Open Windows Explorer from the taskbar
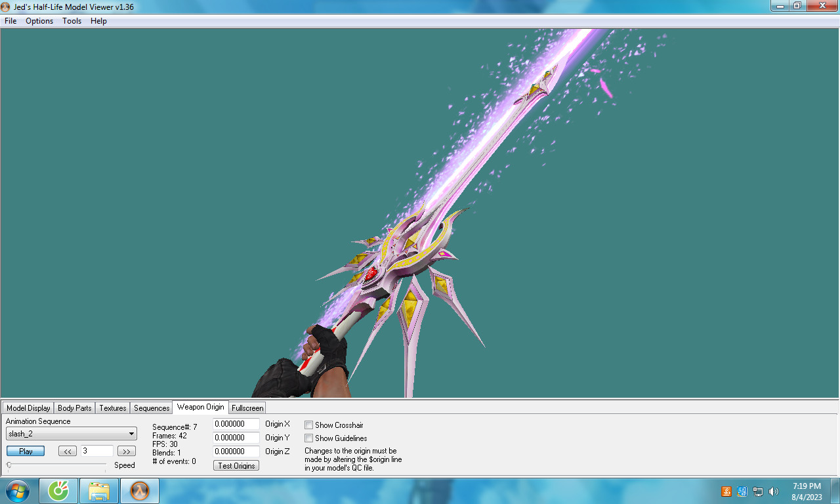The image size is (840, 504). (98, 490)
